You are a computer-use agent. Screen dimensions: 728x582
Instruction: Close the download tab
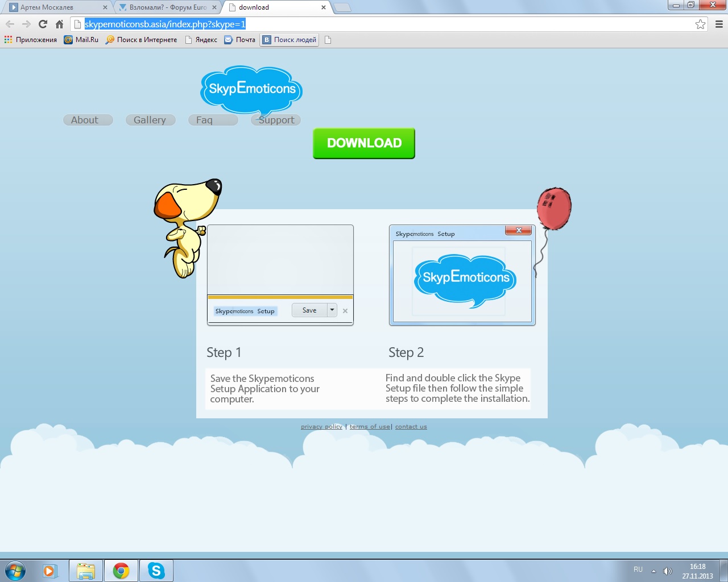pyautogui.click(x=324, y=7)
